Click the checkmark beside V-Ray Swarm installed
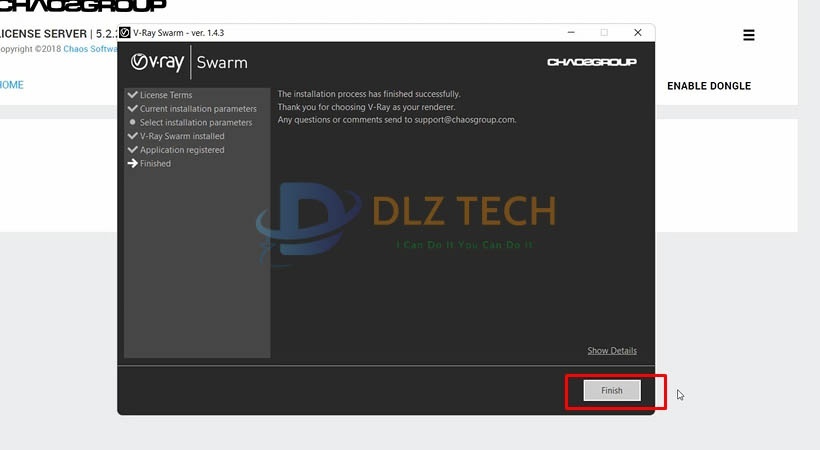This screenshot has width=820, height=450. [132, 136]
